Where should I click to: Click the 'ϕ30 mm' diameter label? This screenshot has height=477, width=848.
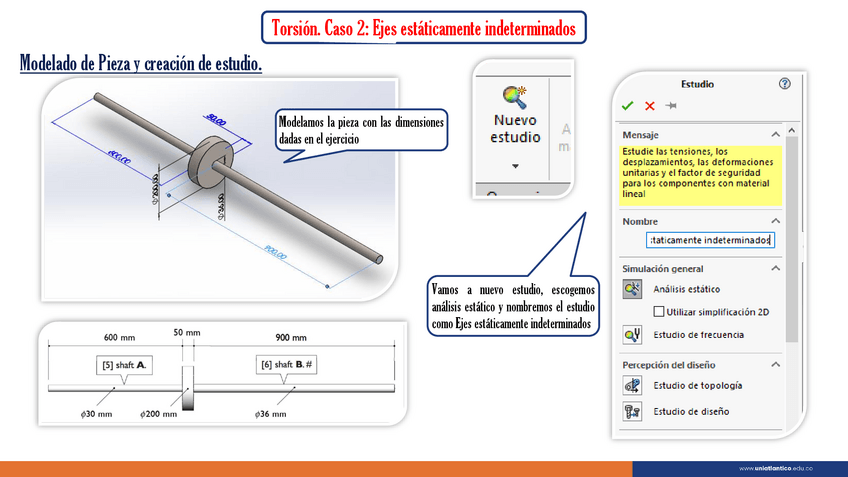pyautogui.click(x=96, y=414)
